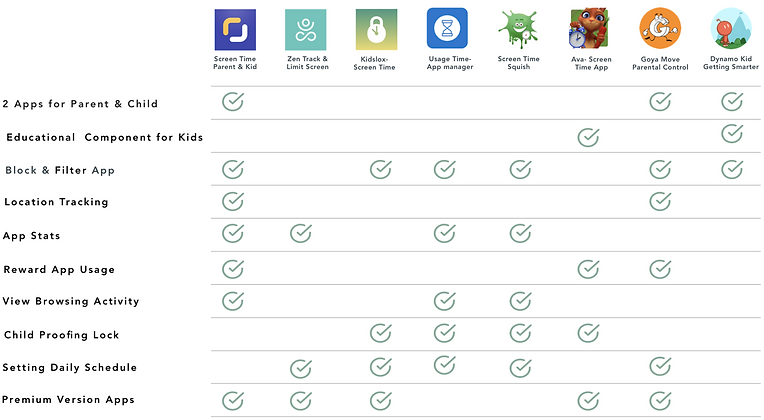Toggle Child Proofing Lock checkmark for Kidslox
Viewport: 764px width, 420px height.
(x=379, y=333)
